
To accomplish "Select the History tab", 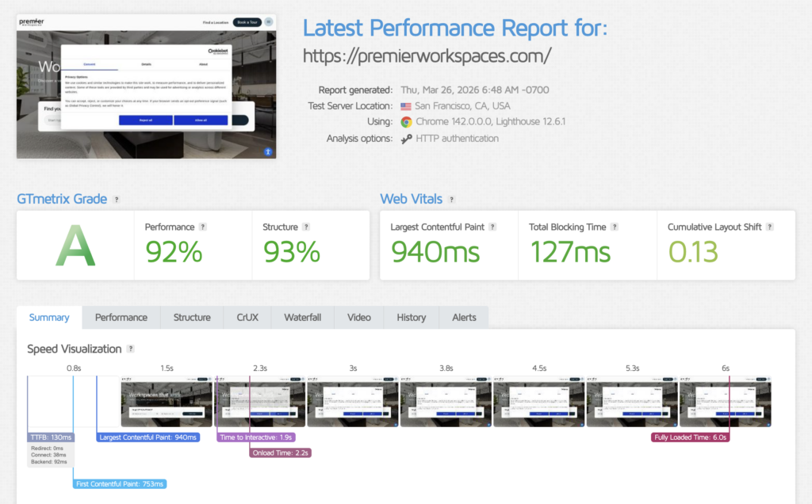I will coord(411,318).
